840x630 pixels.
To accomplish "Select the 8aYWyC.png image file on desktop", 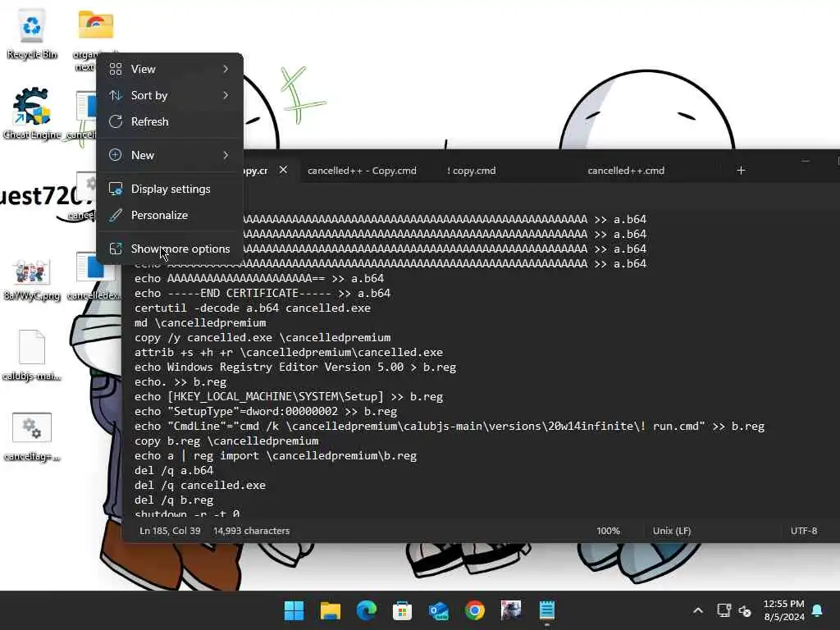I will (32, 280).
